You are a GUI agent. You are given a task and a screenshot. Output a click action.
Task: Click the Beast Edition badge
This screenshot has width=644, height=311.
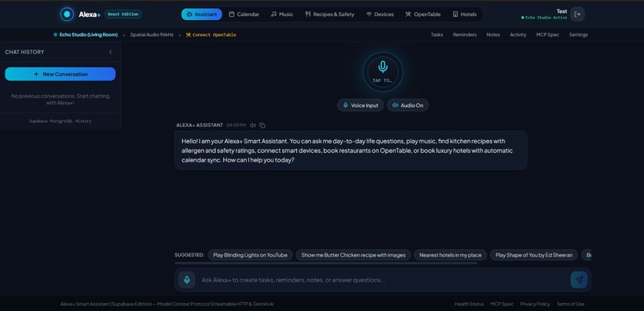tap(123, 14)
